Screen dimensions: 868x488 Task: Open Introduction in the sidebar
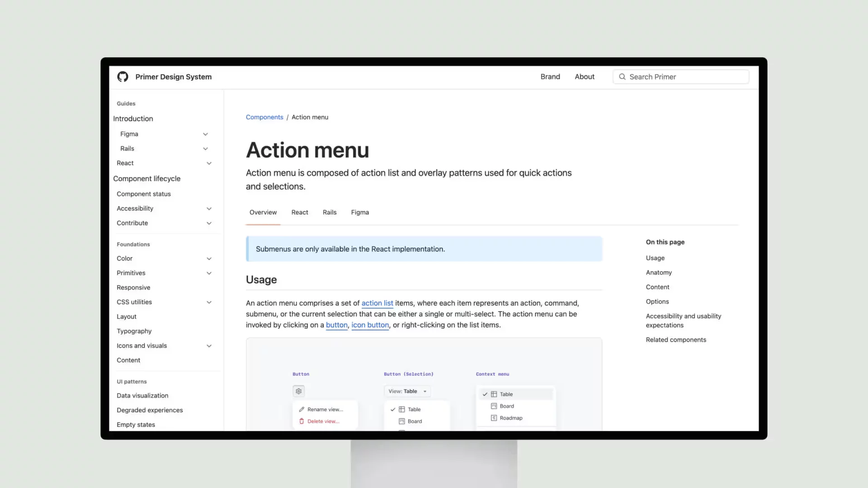tap(133, 118)
